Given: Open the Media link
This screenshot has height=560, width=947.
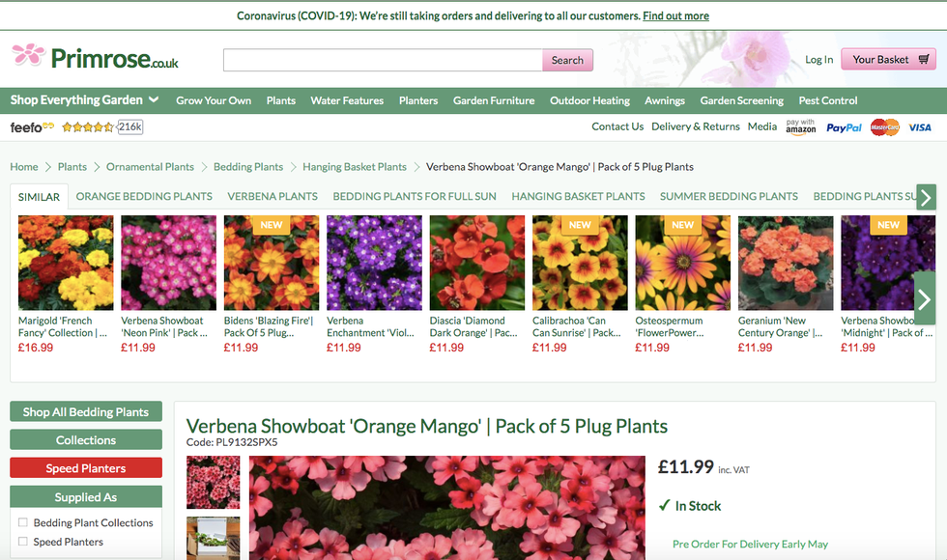Looking at the screenshot, I should coord(762,126).
